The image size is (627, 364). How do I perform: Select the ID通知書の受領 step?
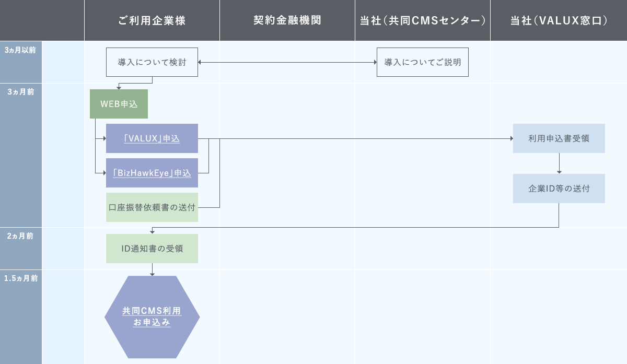tap(152, 249)
